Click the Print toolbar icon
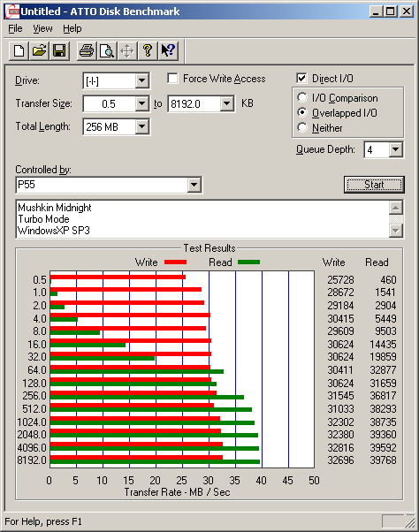 click(87, 51)
